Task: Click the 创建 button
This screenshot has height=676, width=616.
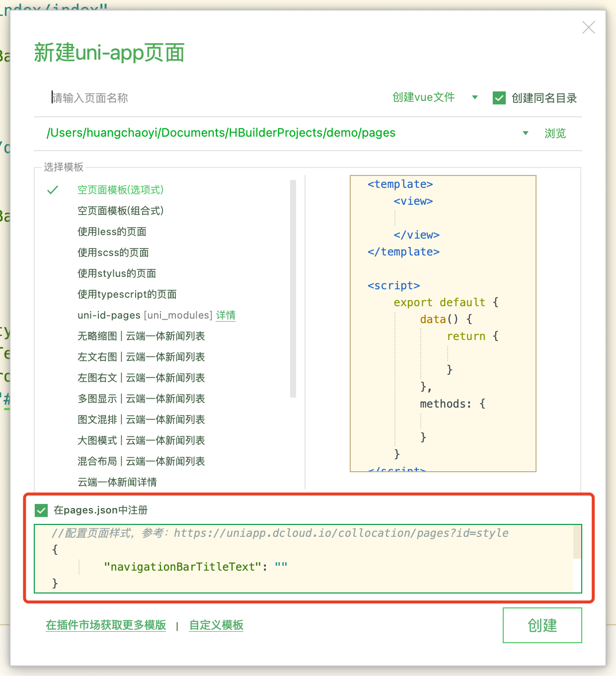Action: click(542, 625)
